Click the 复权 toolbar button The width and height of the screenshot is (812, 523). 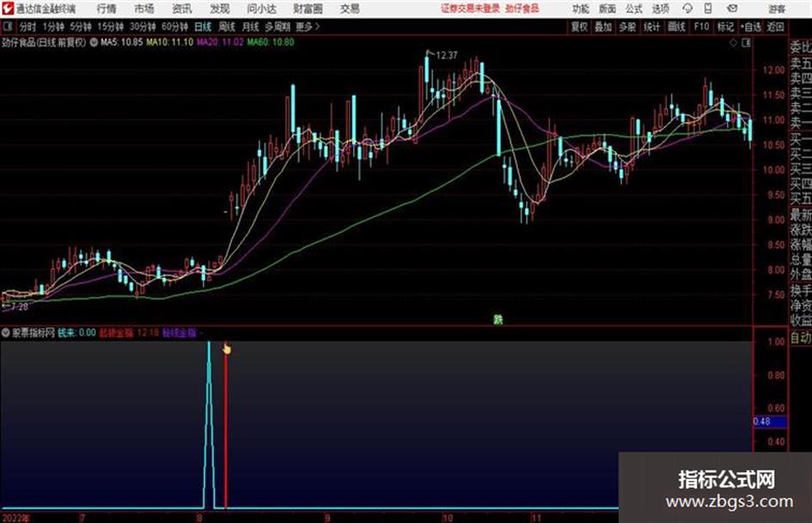click(579, 27)
